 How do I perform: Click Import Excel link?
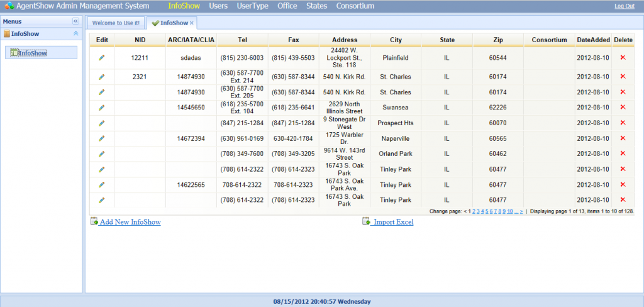(392, 222)
